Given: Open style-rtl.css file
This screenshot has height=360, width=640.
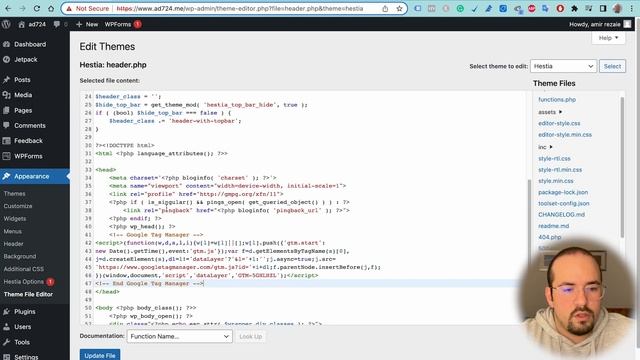Looking at the screenshot, I should pyautogui.click(x=554, y=158).
